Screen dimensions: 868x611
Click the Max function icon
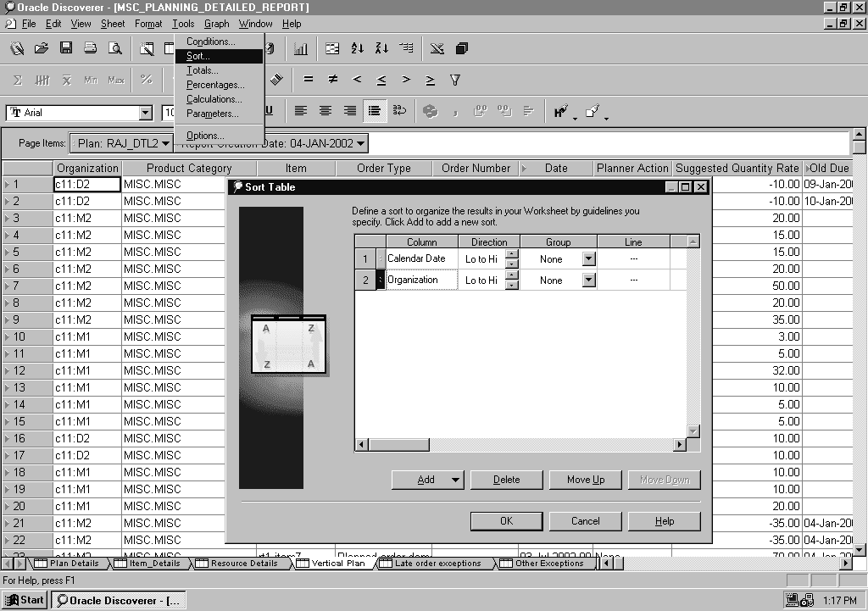(x=115, y=81)
